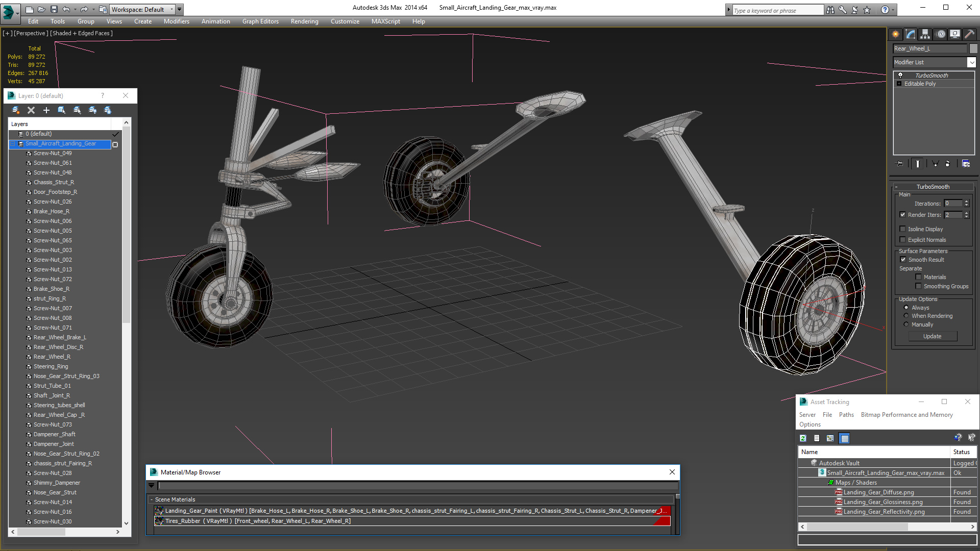Open the Hierarchy command panel tab
The image size is (980, 551).
click(x=925, y=34)
